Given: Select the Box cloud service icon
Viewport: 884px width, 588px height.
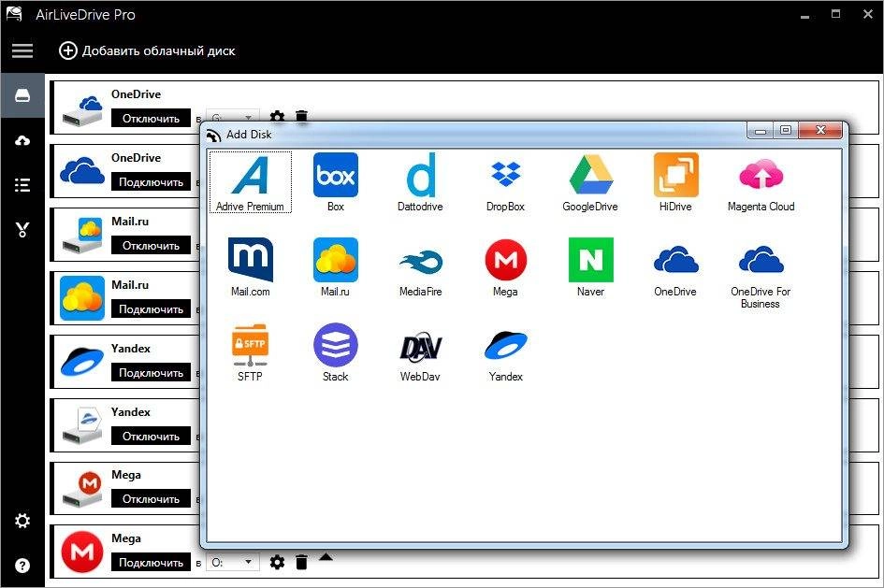Looking at the screenshot, I should pos(336,182).
